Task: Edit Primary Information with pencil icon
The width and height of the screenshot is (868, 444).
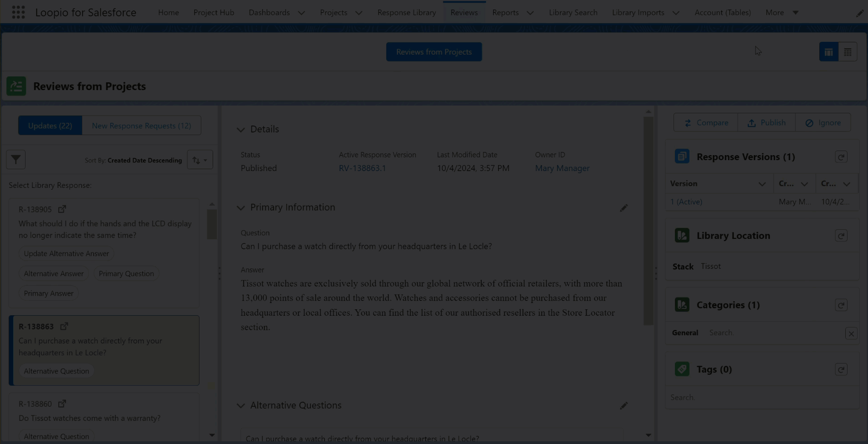Action: pyautogui.click(x=623, y=208)
